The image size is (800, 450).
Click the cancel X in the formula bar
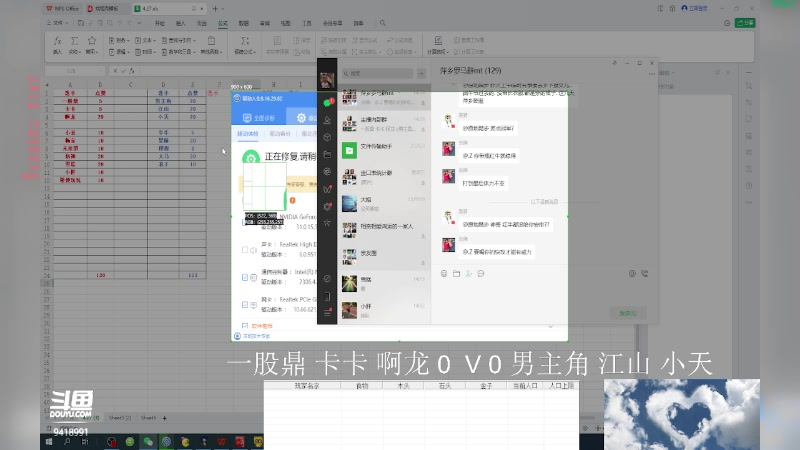[115, 71]
